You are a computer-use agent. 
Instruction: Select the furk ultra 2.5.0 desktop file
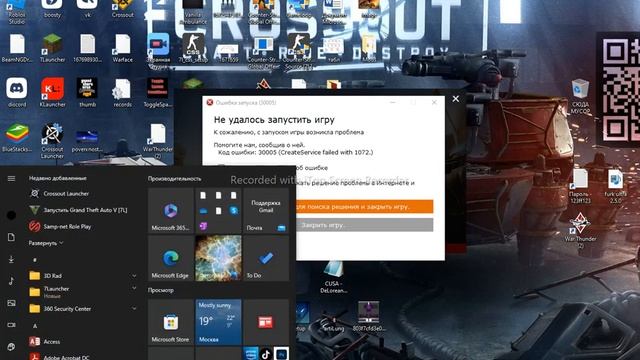(615, 187)
